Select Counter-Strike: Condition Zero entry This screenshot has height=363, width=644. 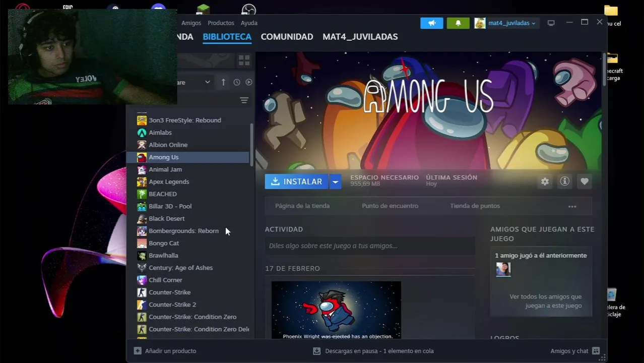coord(188,317)
